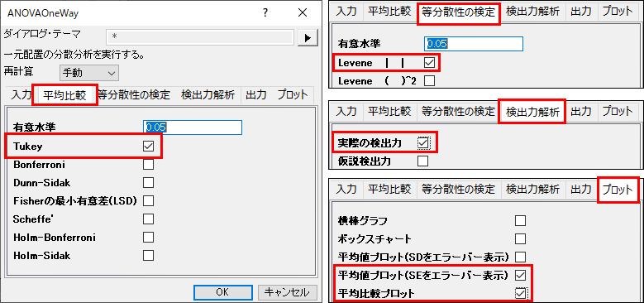Viewport: 644px width, 303px height.
Task: Close the ANOVAOneWay dialog
Action: (303, 13)
